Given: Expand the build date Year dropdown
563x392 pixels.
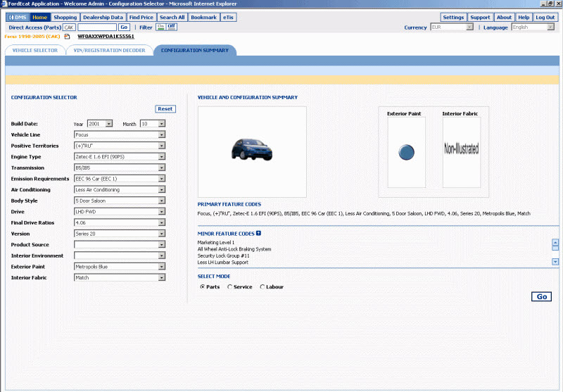Looking at the screenshot, I should tap(109, 124).
